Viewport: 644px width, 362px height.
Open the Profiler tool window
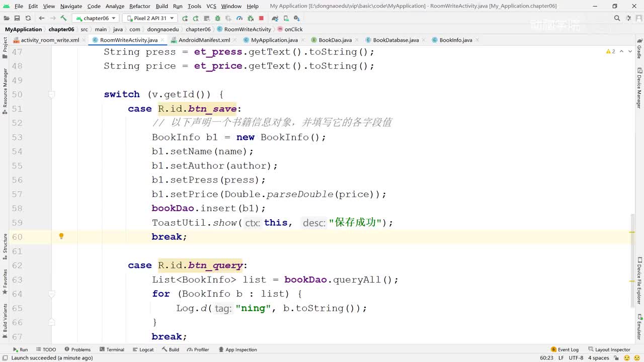[198, 349]
